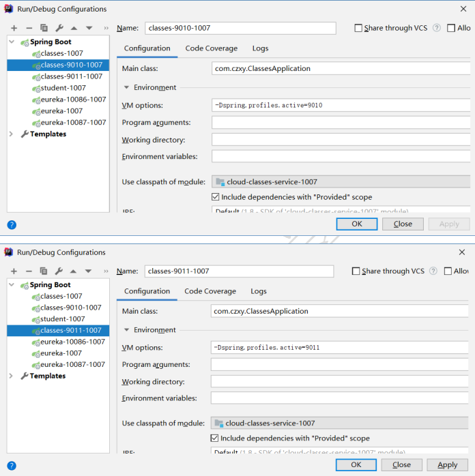Click Copy configuration icon in bottom dialog
The image size is (475, 476).
point(44,271)
